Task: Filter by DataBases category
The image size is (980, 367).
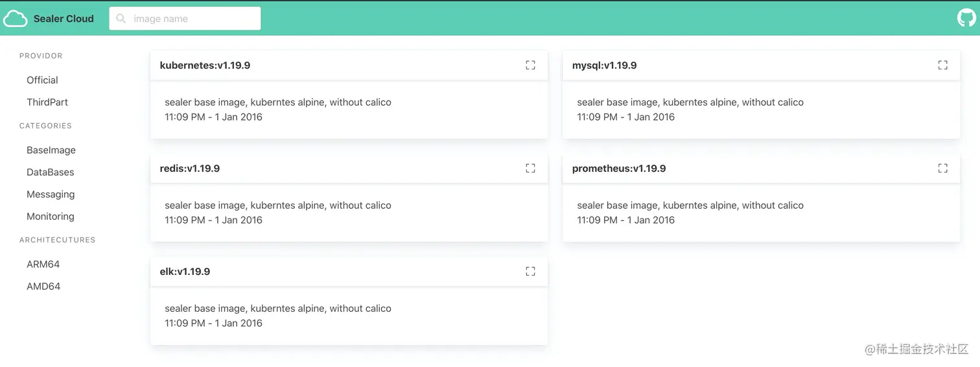Action: (x=51, y=172)
